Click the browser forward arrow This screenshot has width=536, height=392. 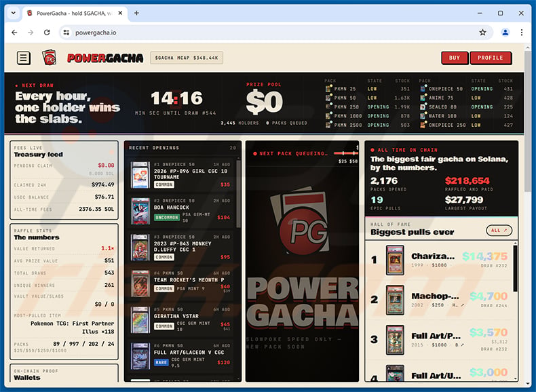pos(31,33)
